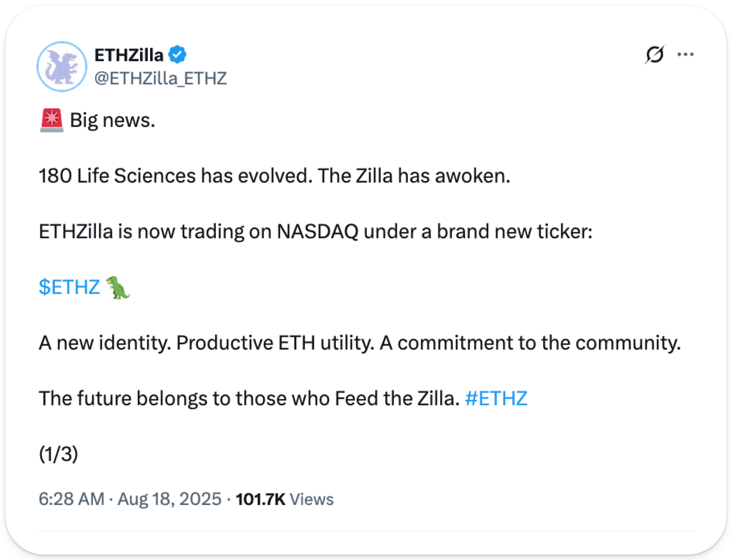732x560 pixels.
Task: Click the blue verified checkmark badge
Action: 177,55
